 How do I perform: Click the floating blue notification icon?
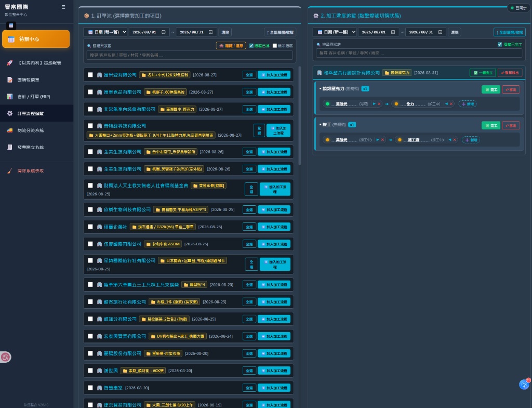coord(524,385)
